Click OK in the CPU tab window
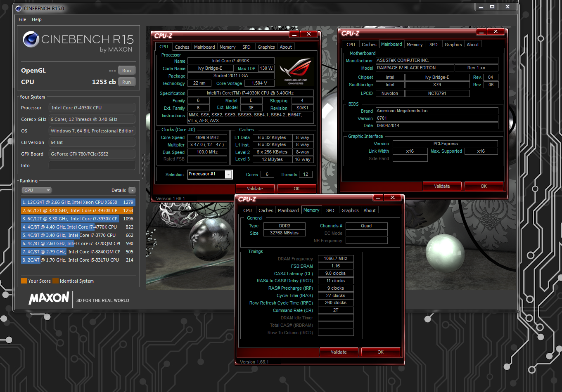 pyautogui.click(x=296, y=189)
